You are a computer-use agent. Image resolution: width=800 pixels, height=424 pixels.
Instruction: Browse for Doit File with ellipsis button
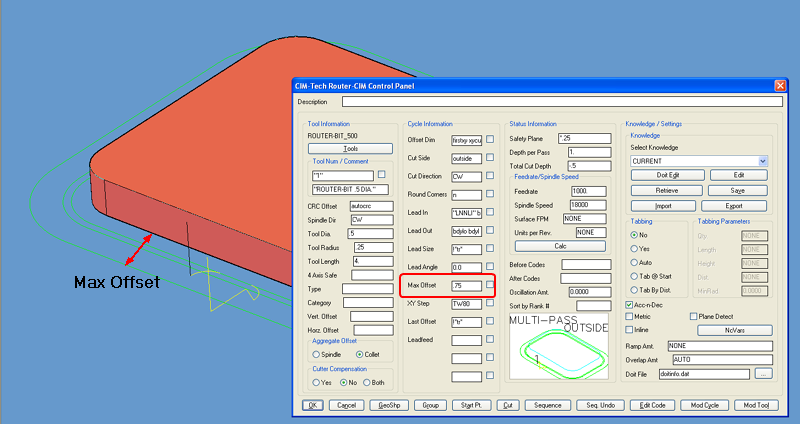763,374
